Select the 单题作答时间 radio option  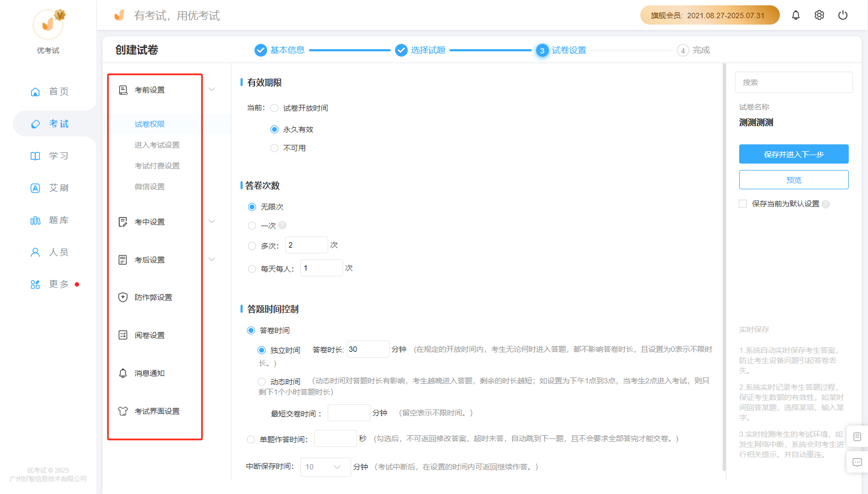[251, 439]
